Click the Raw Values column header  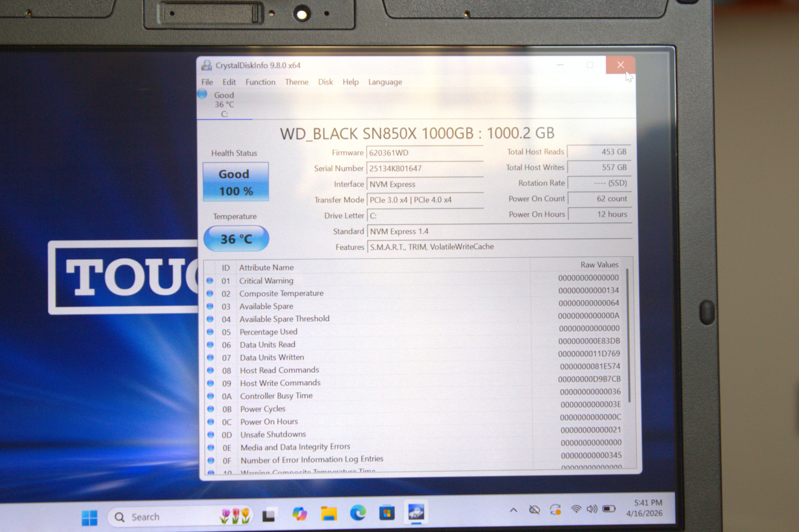click(599, 265)
